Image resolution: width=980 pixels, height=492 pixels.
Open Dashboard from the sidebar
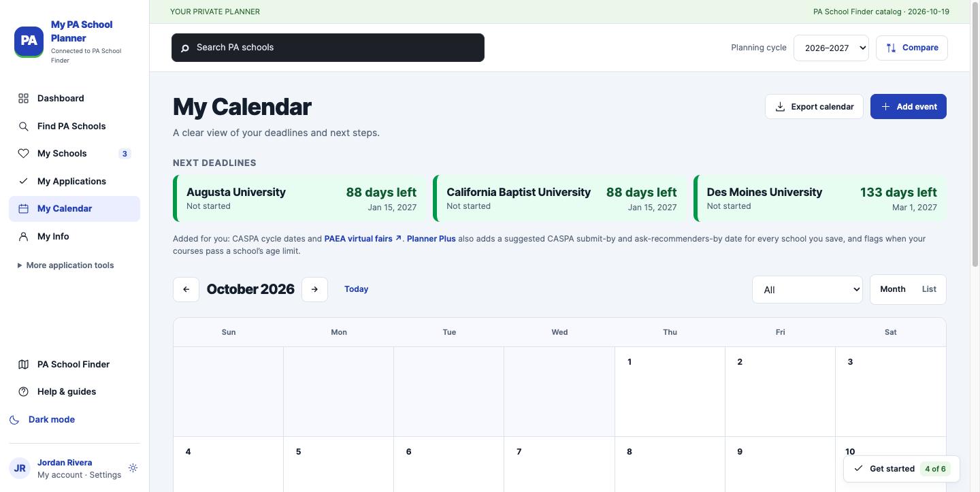[x=74, y=99]
